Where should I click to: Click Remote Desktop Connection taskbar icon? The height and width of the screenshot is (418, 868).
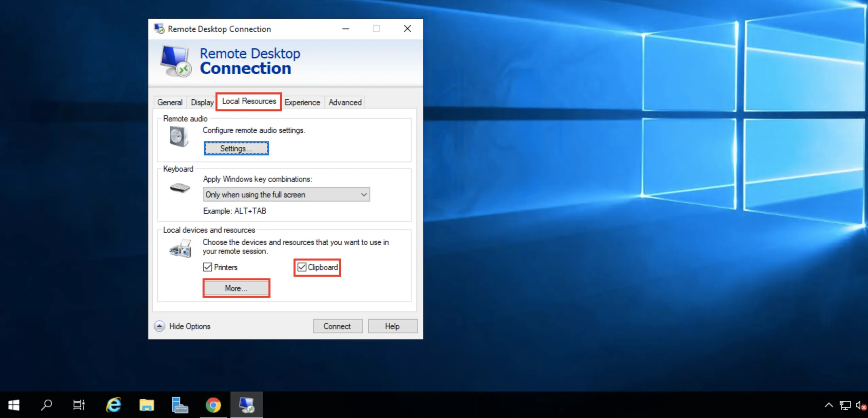click(x=246, y=405)
